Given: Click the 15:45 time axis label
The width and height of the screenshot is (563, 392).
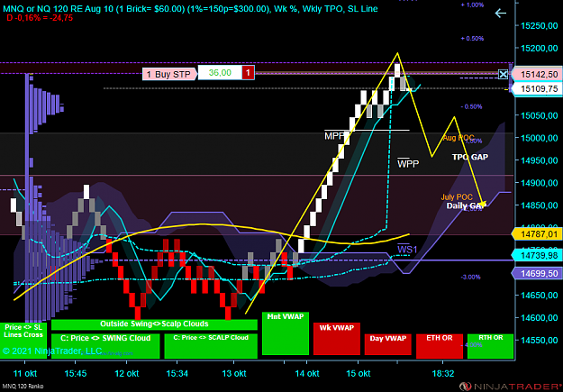Looking at the screenshot, I should 76,373.
